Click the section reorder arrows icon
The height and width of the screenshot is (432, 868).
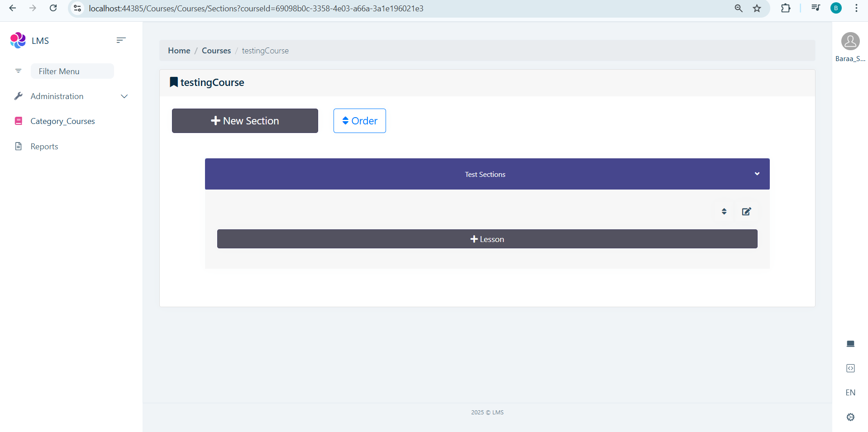point(724,211)
